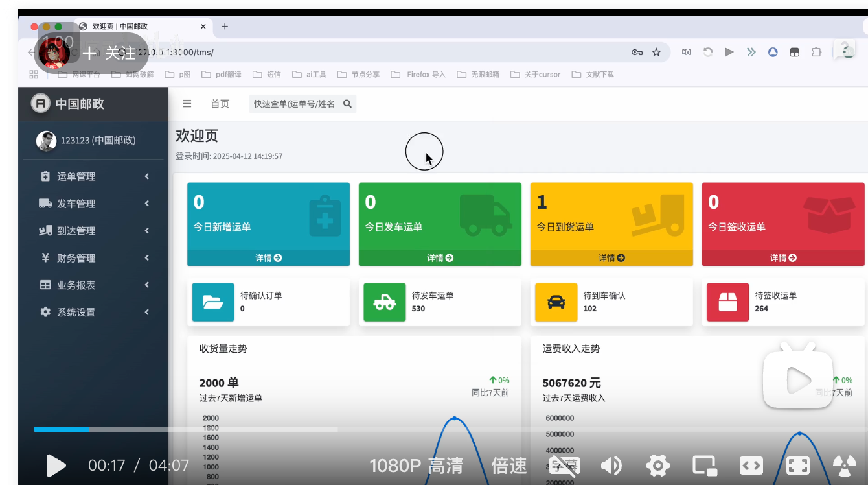Open the 倍速 playback speed menu
This screenshot has height=485, width=868.
point(508,466)
